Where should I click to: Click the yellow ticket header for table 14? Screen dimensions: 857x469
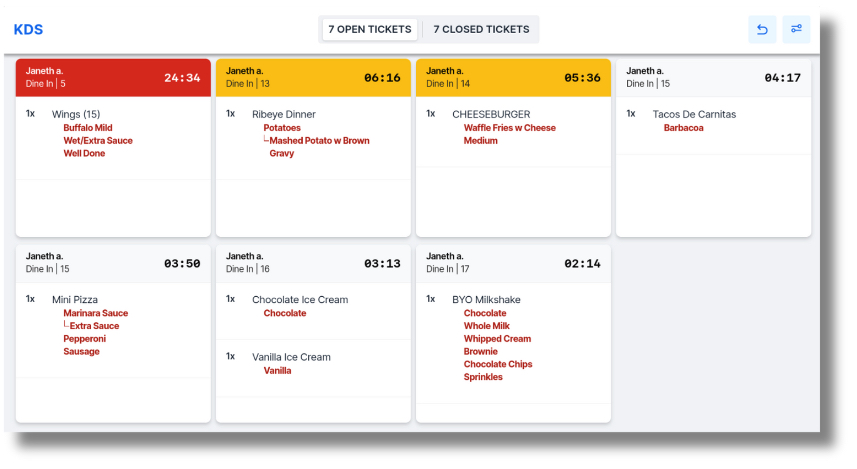(513, 78)
